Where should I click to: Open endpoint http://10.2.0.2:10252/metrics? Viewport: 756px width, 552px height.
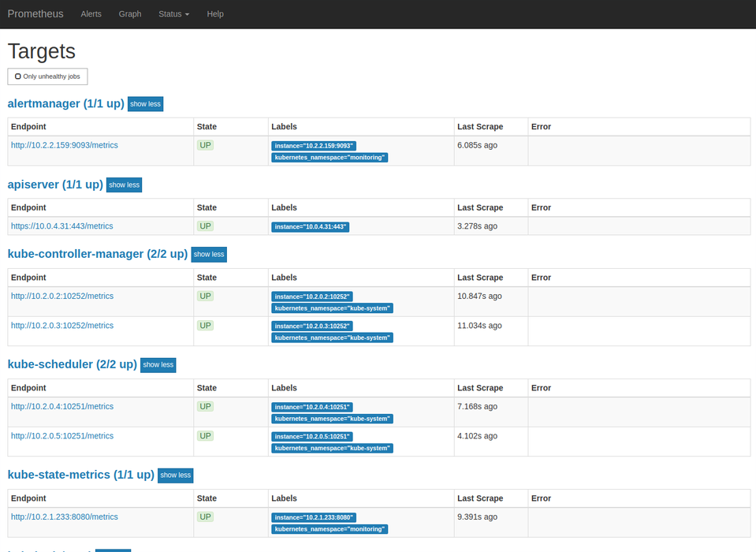[62, 297]
